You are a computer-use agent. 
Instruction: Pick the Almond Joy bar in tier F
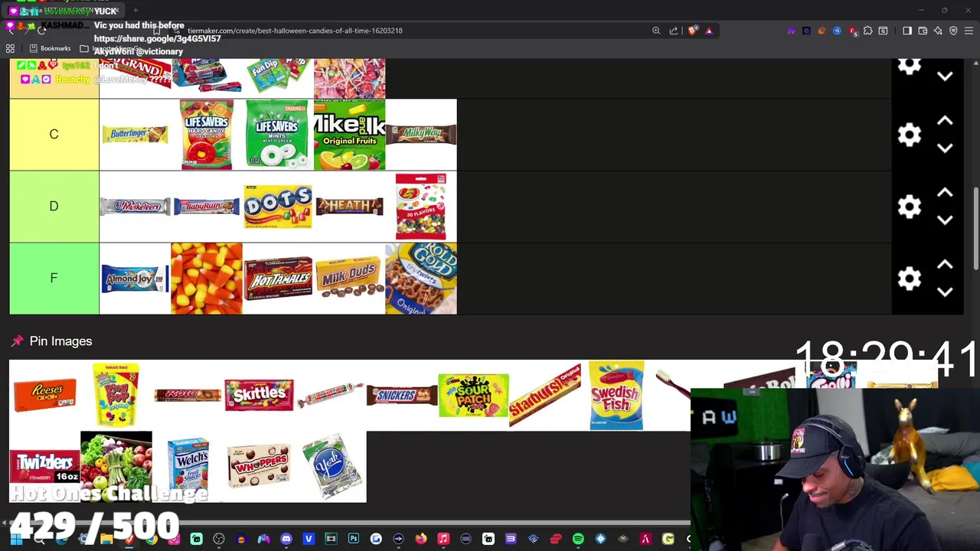[135, 279]
